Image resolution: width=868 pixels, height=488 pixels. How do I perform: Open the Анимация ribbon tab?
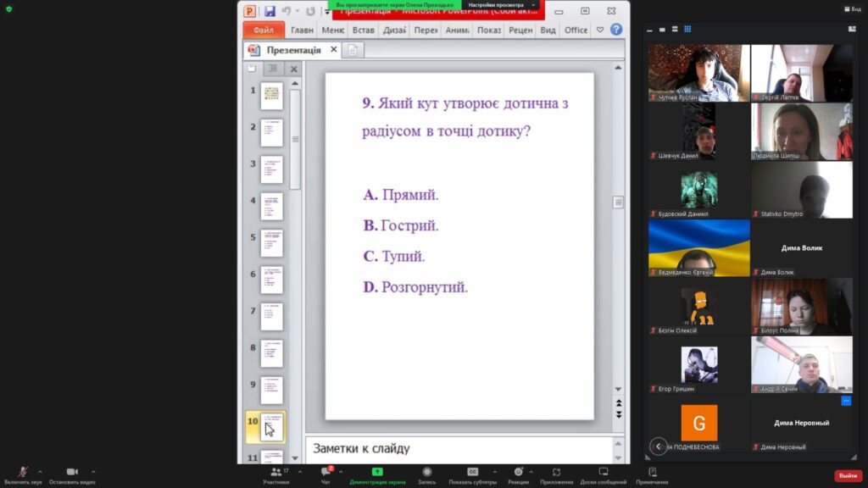point(457,30)
